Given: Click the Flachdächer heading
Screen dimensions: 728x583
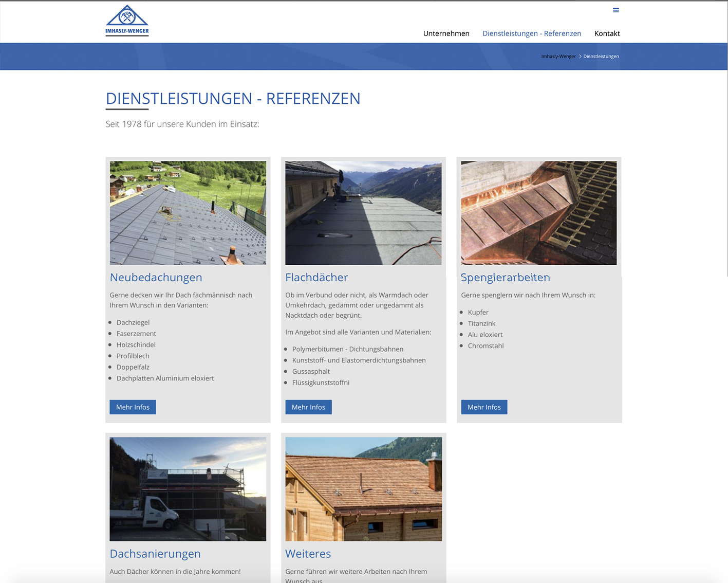Looking at the screenshot, I should click(x=316, y=278).
